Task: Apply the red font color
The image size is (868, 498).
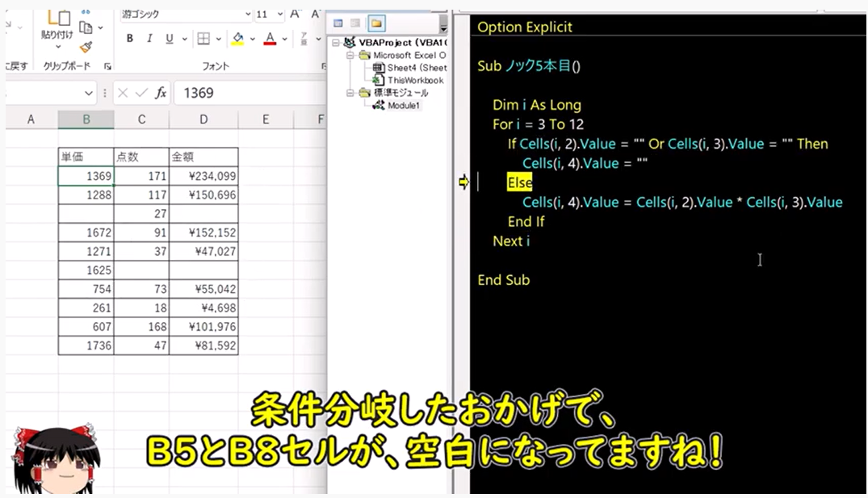Action: click(x=270, y=39)
